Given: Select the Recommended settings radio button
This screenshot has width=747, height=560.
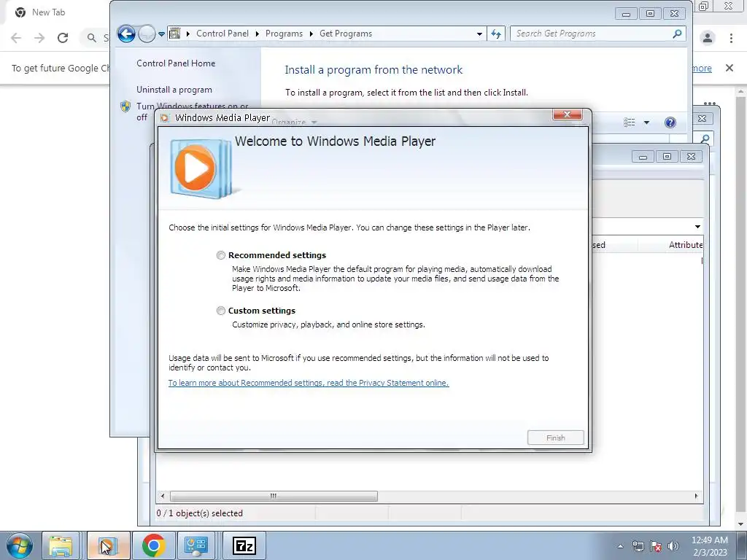Looking at the screenshot, I should tap(220, 255).
